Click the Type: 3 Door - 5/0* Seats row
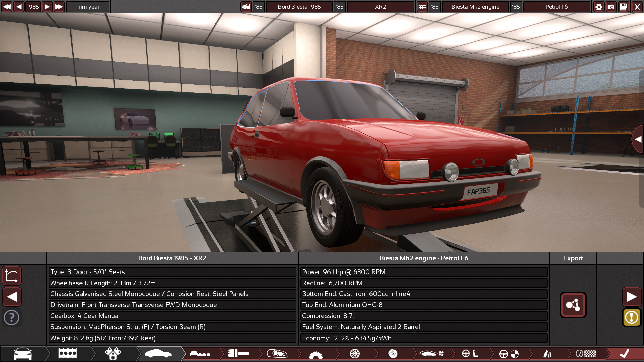The width and height of the screenshot is (644, 362). point(172,272)
